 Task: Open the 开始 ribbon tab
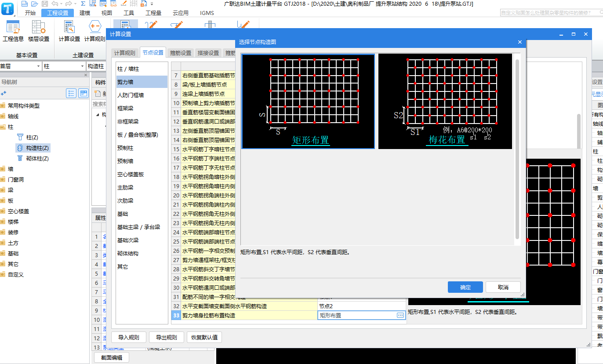(30, 13)
